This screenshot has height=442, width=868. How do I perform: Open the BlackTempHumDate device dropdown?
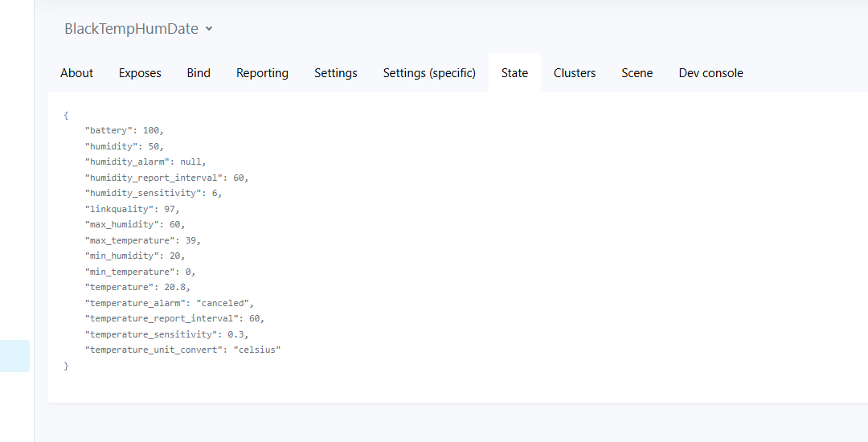pos(138,29)
